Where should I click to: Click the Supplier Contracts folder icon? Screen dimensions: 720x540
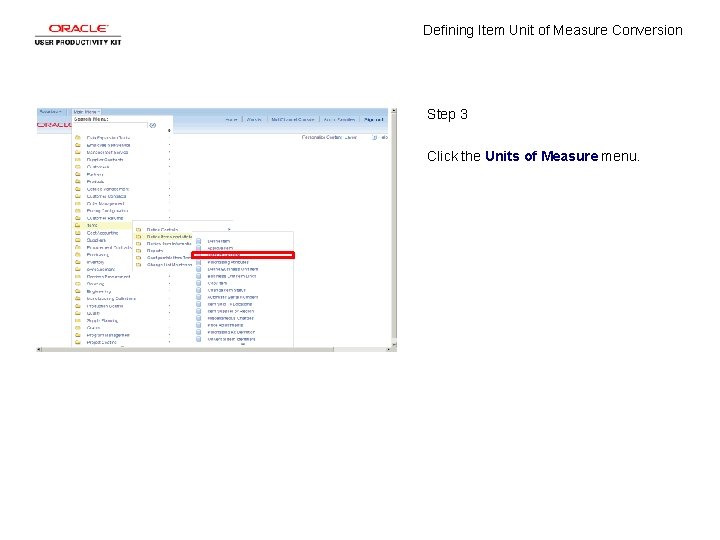(x=78, y=159)
